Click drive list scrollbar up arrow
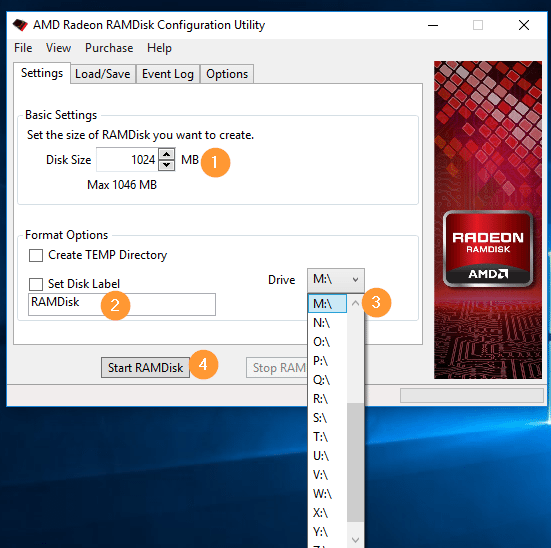The height and width of the screenshot is (548, 551). click(x=355, y=303)
